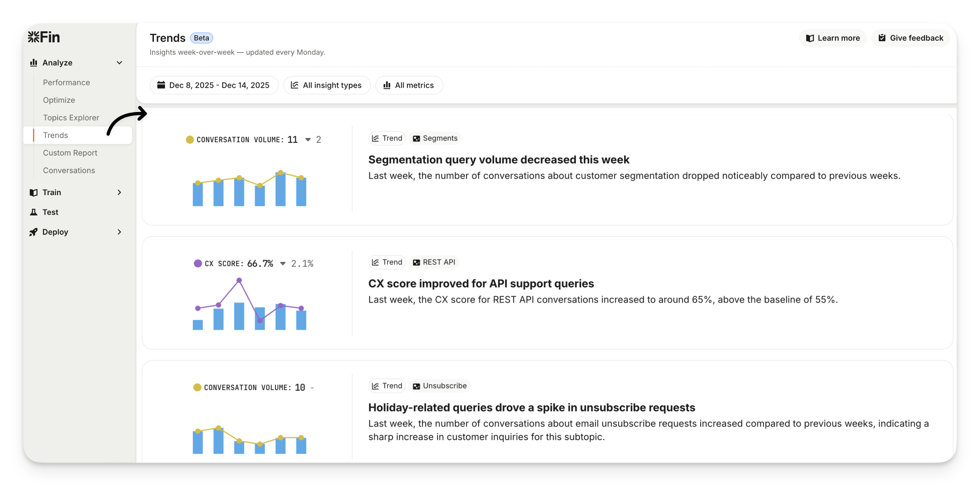
Task: Click the Segments topic tag
Action: tap(435, 138)
